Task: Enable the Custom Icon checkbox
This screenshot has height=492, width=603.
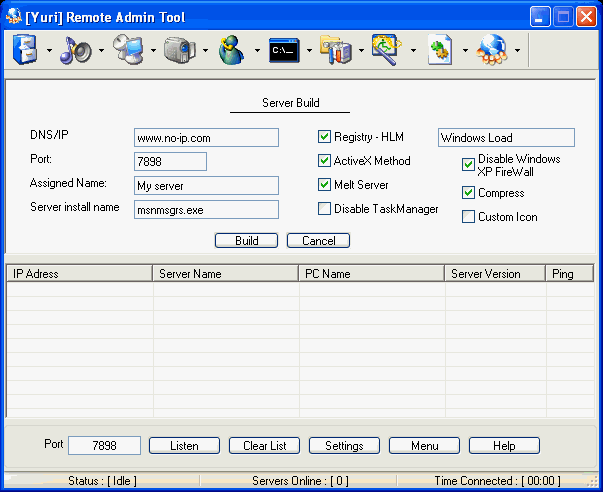Action: pos(468,216)
